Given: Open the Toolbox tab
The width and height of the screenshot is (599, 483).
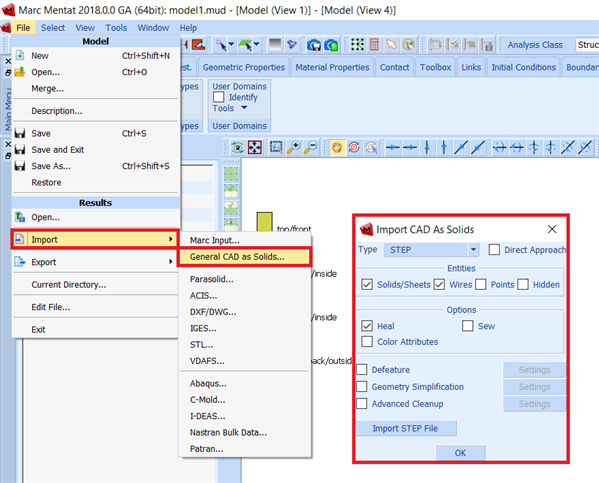Looking at the screenshot, I should 435,67.
